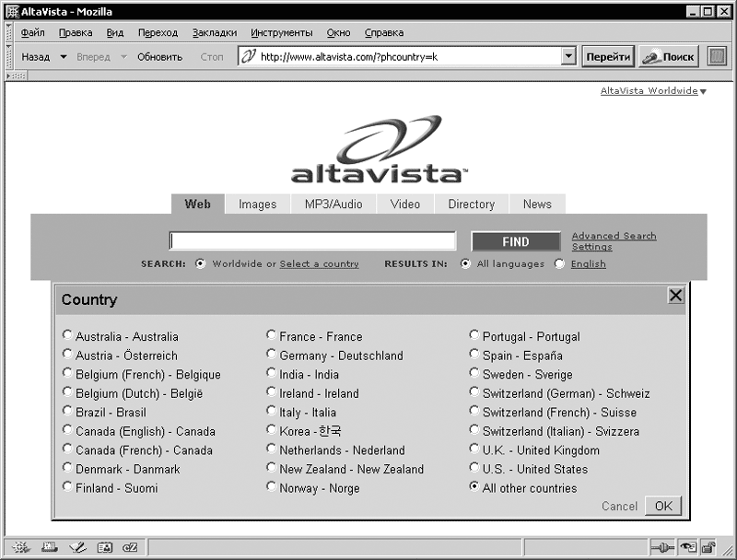Choose the Italy - Italia radio button
737x560 pixels.
(271, 410)
